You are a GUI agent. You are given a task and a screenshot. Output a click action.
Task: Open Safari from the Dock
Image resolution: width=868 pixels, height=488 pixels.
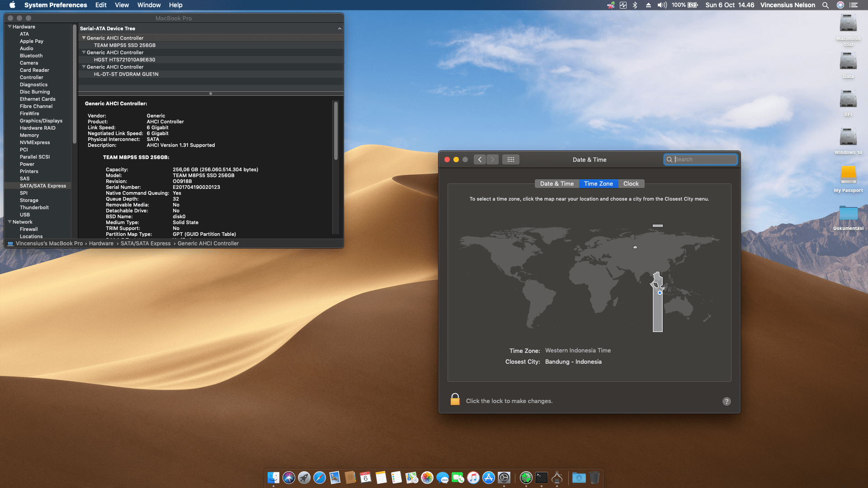point(320,478)
